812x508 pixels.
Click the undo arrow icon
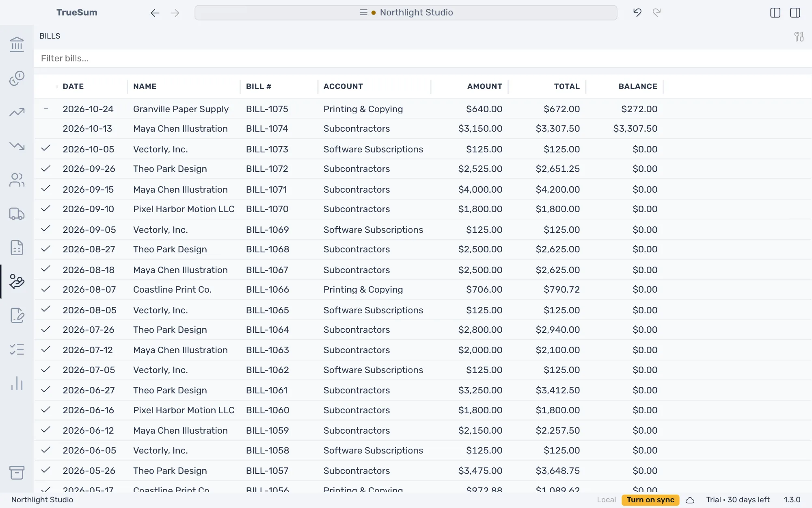point(637,13)
